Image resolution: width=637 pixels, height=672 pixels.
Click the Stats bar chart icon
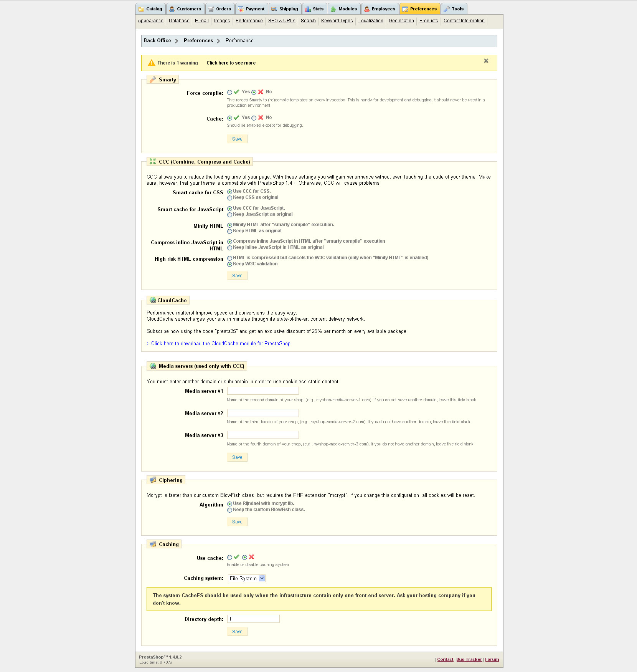[x=308, y=9]
